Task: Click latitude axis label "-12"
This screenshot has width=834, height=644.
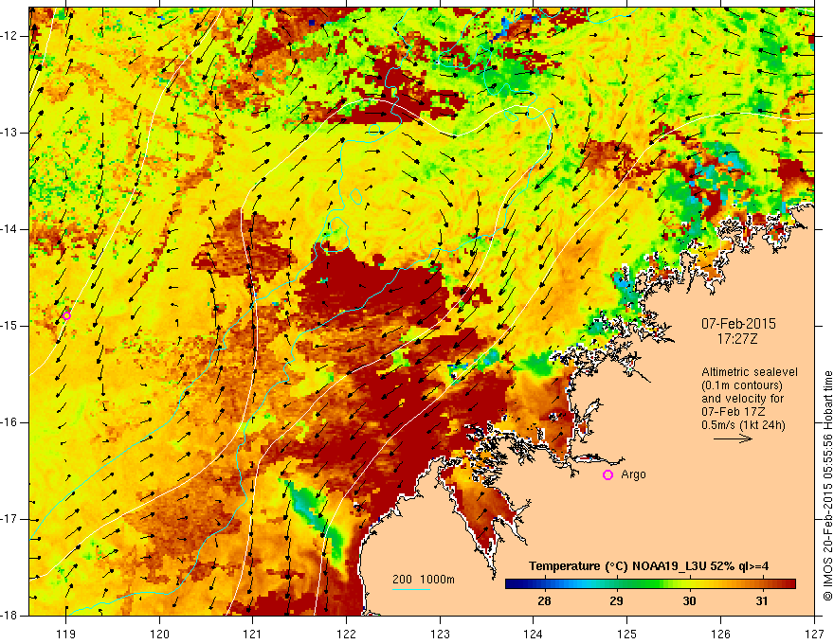Action: 10,36
